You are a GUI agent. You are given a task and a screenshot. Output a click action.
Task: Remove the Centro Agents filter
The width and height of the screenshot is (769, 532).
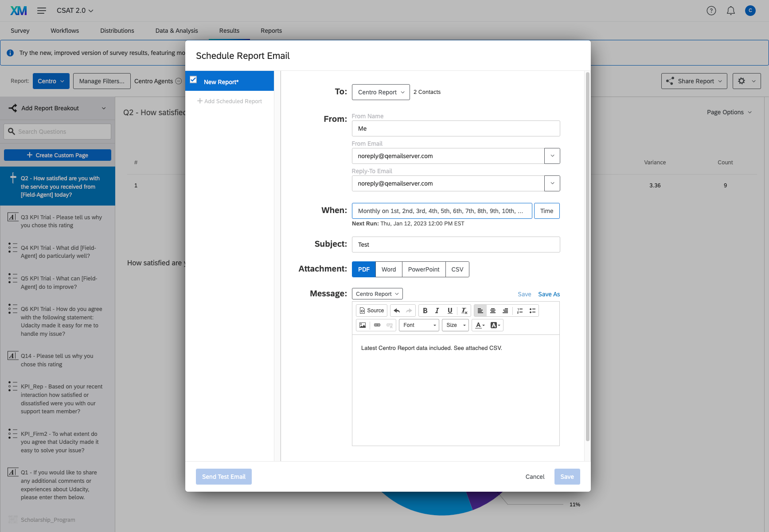179,81
